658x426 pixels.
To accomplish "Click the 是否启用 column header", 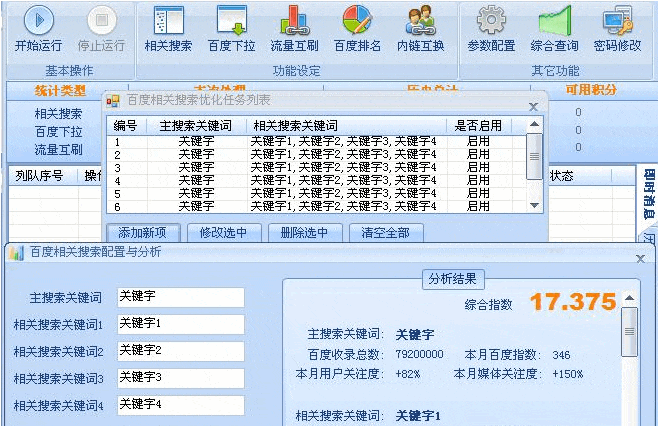I will pos(479,125).
